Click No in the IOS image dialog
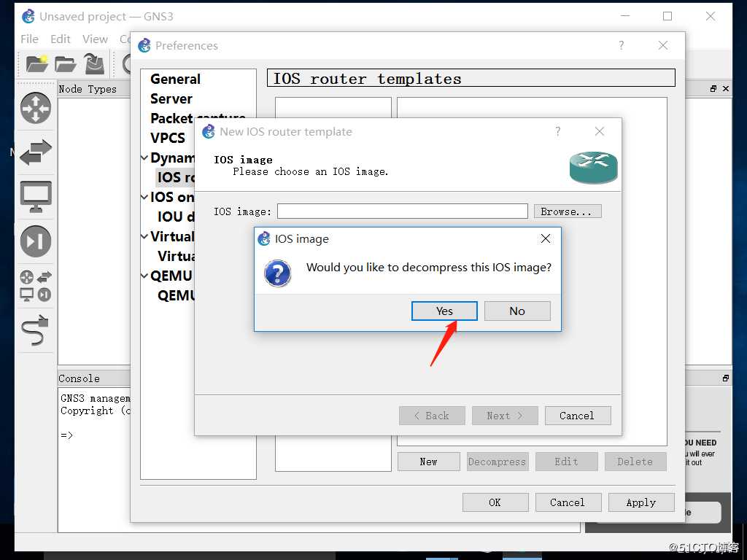 pyautogui.click(x=517, y=311)
